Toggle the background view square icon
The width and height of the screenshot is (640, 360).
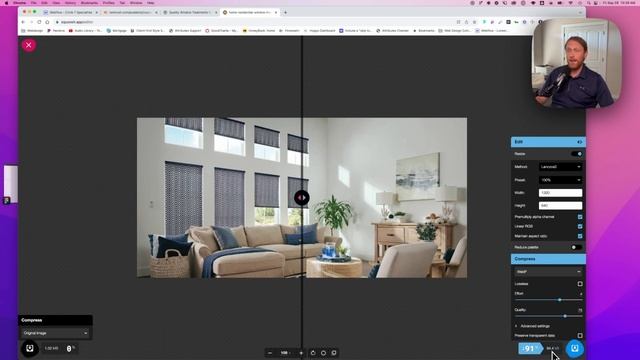[x=334, y=353]
